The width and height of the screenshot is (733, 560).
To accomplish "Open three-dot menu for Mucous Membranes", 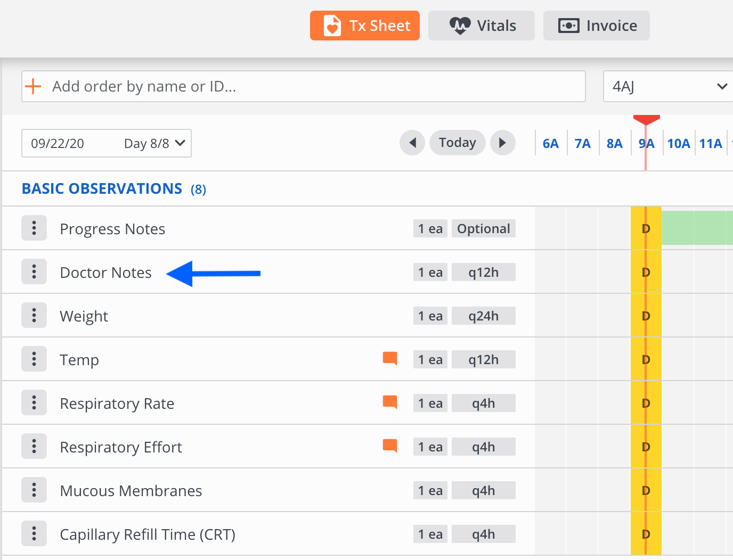I will 34,490.
